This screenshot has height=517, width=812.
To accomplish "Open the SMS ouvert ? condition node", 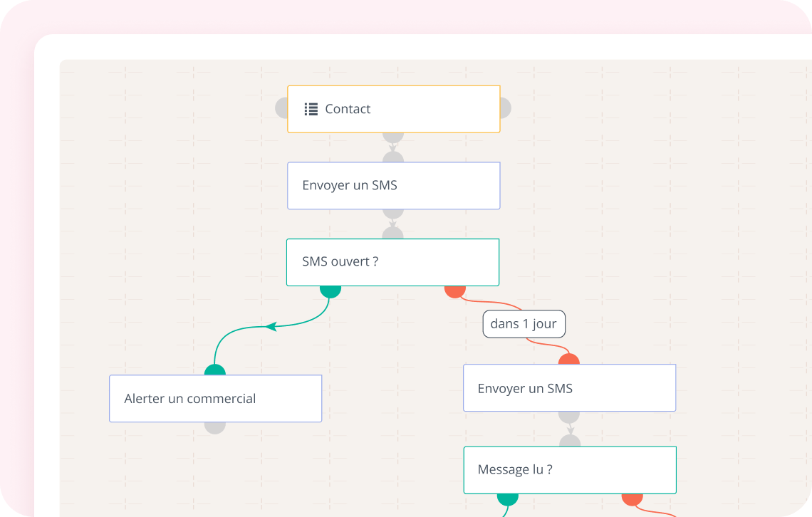I will tap(392, 262).
